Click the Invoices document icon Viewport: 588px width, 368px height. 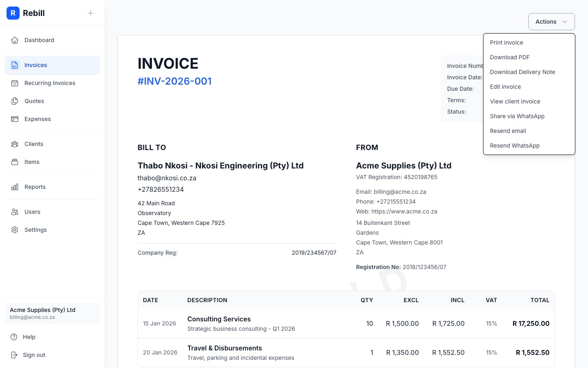pyautogui.click(x=15, y=65)
